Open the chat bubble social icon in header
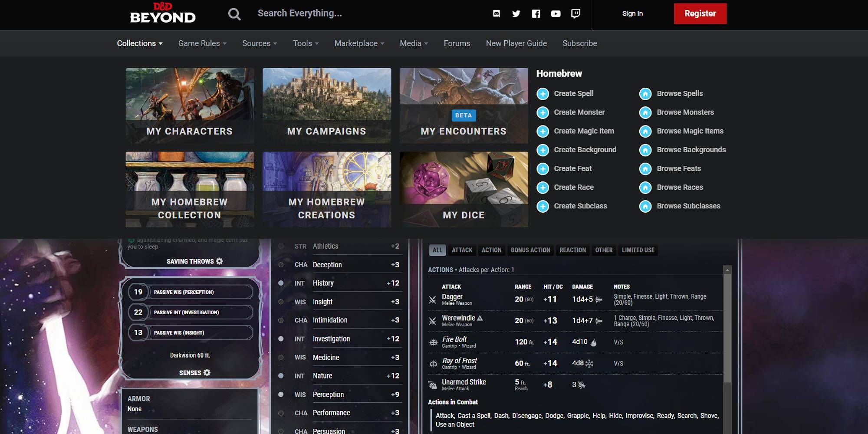The width and height of the screenshot is (868, 434). point(496,13)
